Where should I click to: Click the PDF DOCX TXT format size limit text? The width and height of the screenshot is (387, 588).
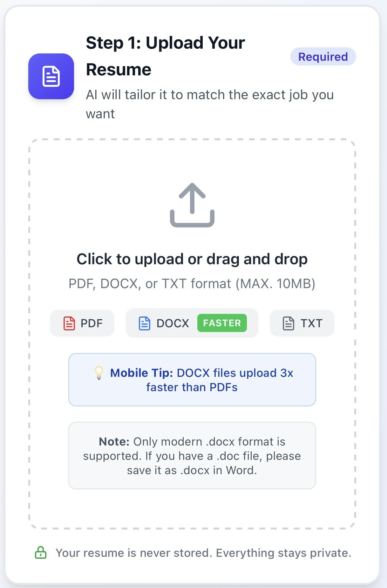(x=192, y=283)
